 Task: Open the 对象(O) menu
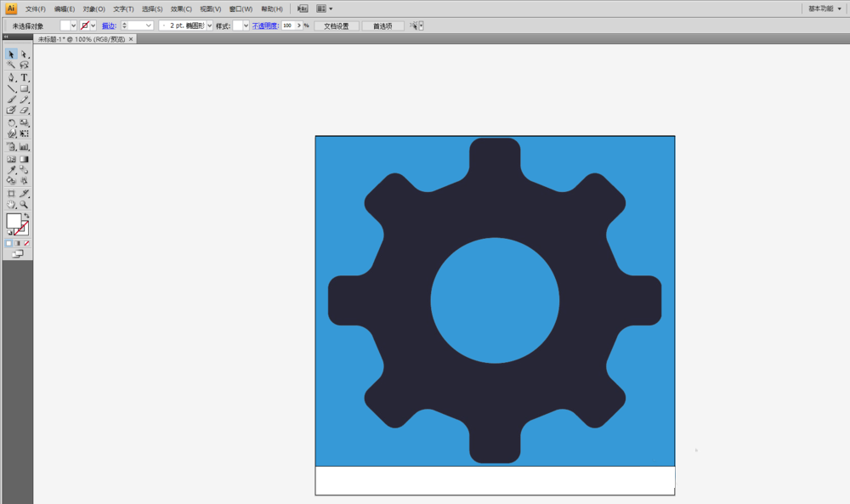point(93,9)
